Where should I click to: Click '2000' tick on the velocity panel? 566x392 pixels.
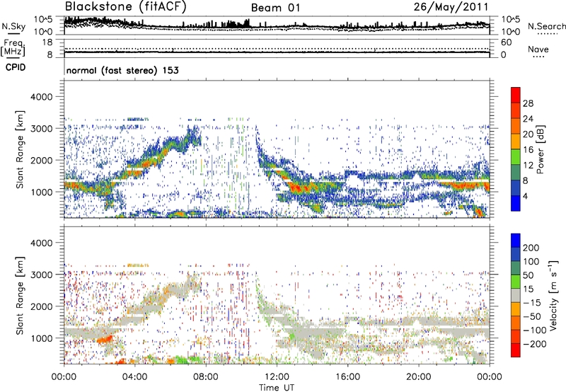(42, 306)
